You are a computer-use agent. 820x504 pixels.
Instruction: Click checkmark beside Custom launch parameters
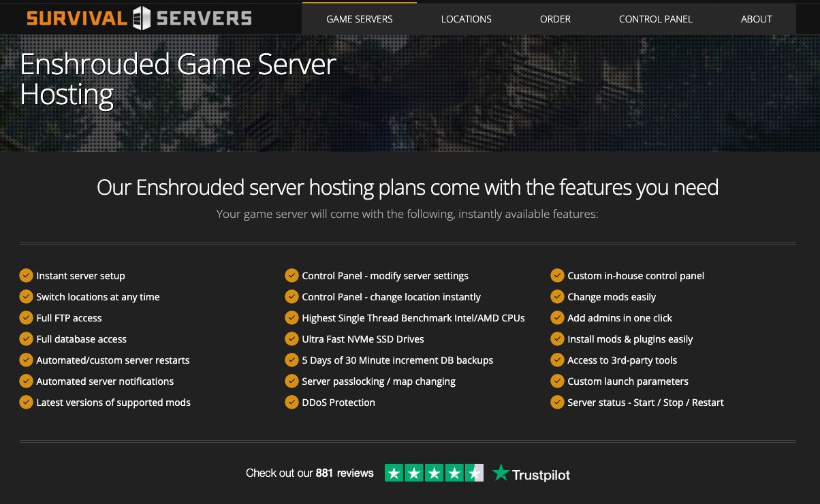point(557,381)
